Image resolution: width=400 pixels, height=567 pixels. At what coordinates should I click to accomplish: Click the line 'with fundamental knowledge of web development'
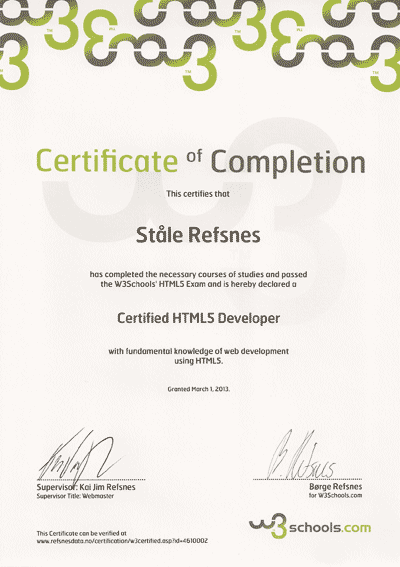(199, 351)
